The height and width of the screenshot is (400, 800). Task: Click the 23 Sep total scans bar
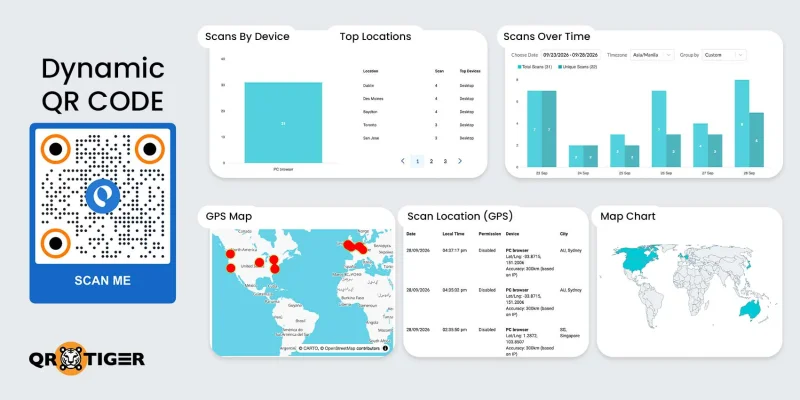pos(535,129)
